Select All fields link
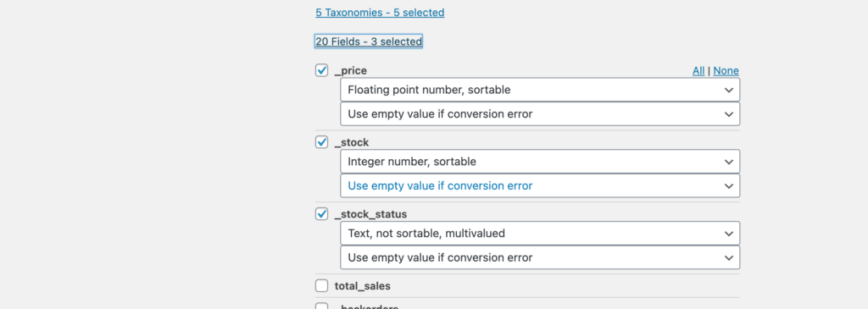This screenshot has width=868, height=309. [698, 71]
